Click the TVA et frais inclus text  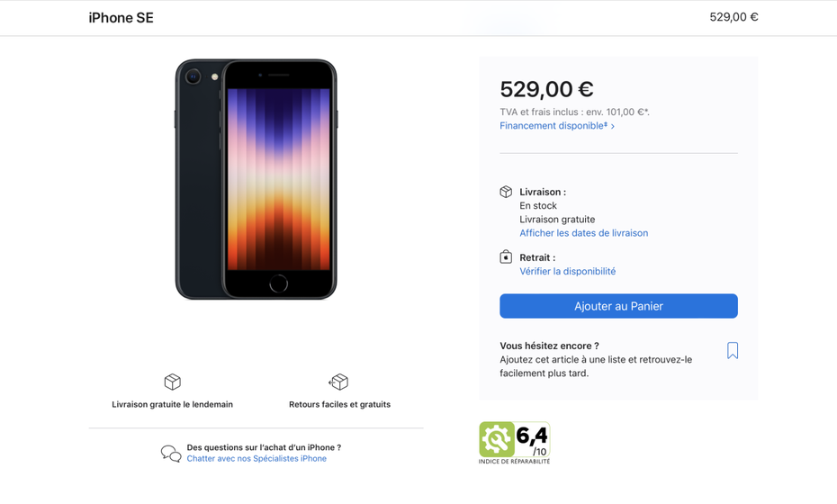[x=574, y=112]
